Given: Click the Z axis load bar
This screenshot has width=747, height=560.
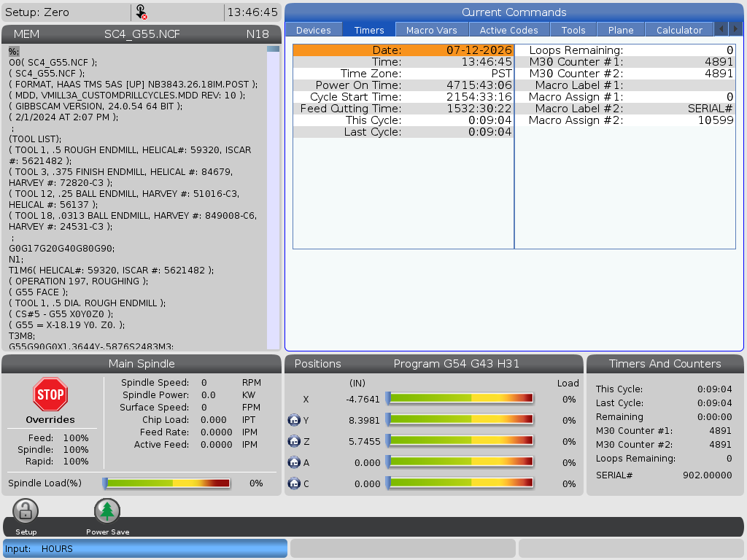Looking at the screenshot, I should [460, 441].
